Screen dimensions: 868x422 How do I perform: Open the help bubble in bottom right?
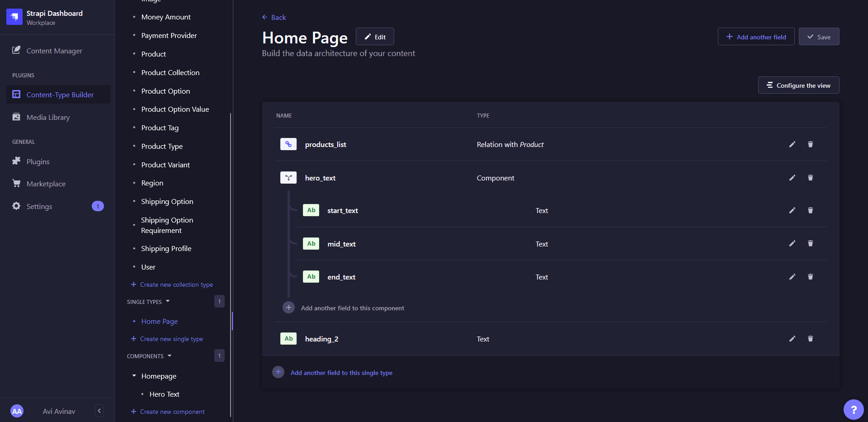tap(854, 409)
